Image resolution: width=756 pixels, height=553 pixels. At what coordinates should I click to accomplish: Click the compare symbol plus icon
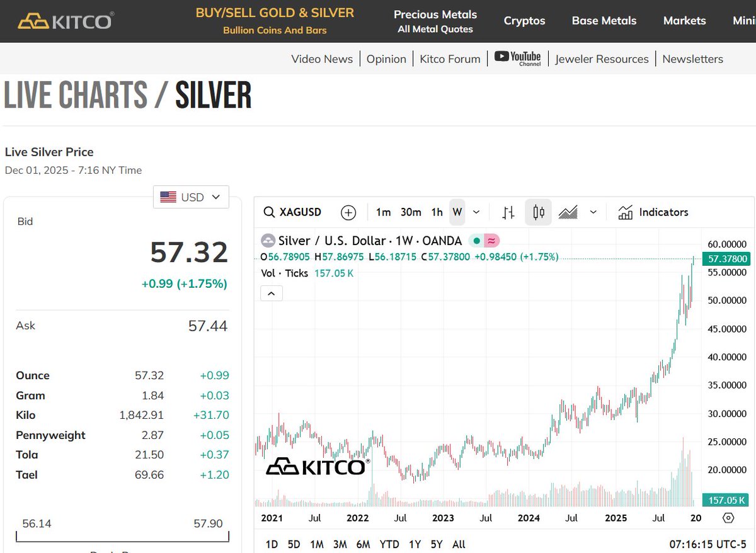pyautogui.click(x=348, y=212)
